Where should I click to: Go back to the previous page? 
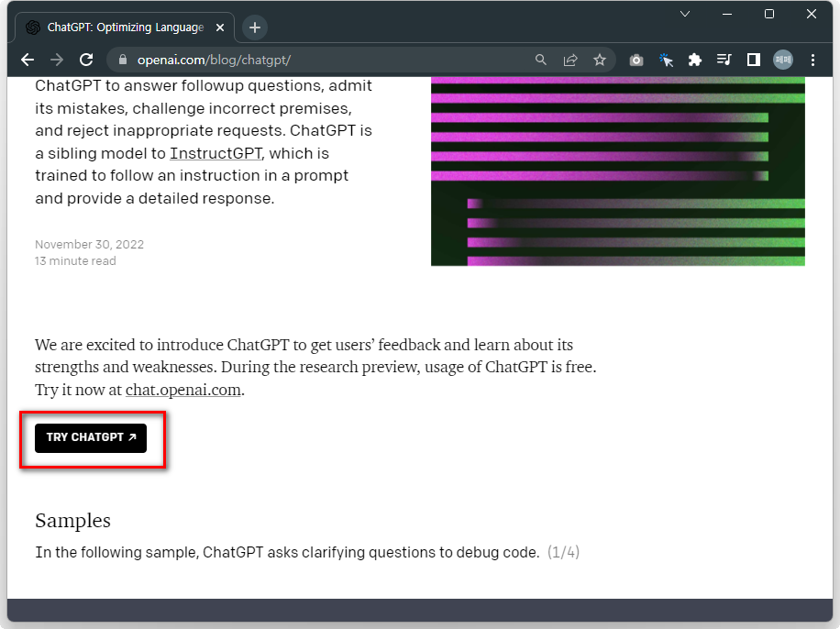(28, 60)
